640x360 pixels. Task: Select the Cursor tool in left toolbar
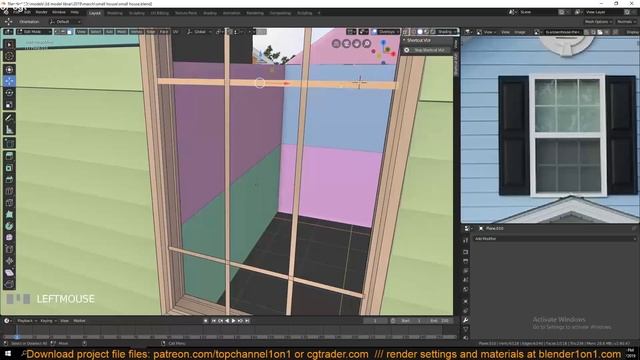[9, 56]
